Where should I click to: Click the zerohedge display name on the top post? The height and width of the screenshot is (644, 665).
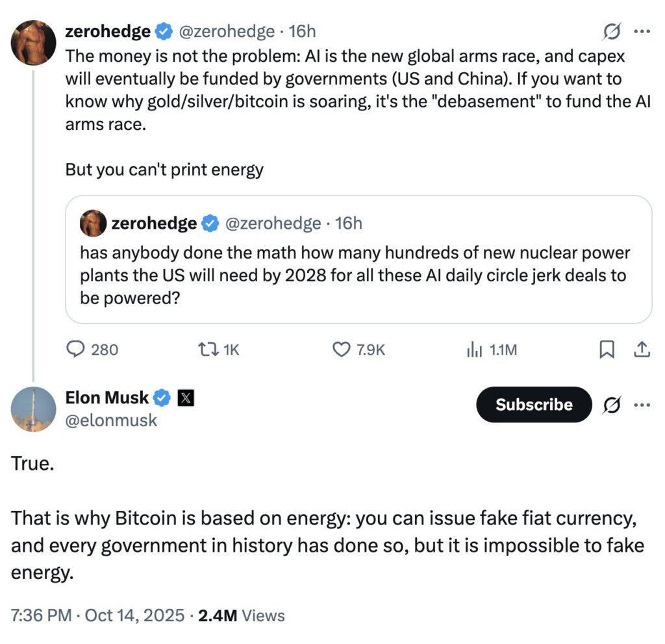108,31
